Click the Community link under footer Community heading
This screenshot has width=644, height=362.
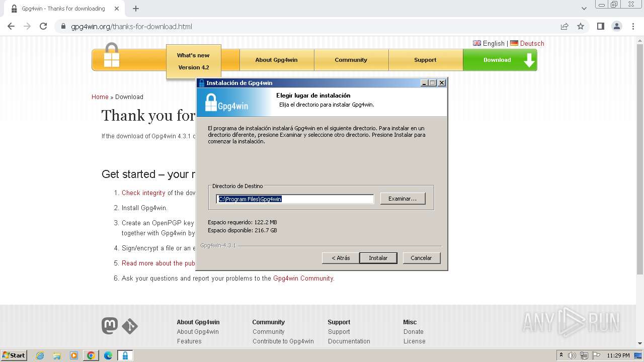(x=269, y=332)
